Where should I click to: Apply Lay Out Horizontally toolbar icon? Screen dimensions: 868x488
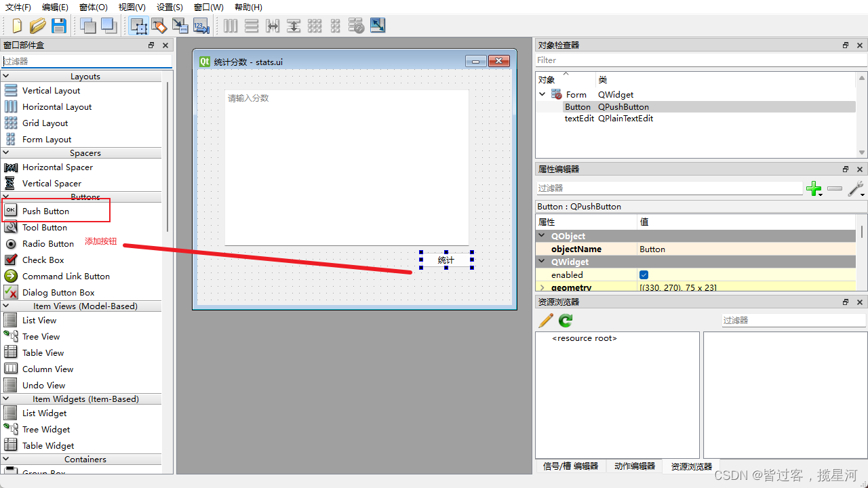(x=231, y=26)
